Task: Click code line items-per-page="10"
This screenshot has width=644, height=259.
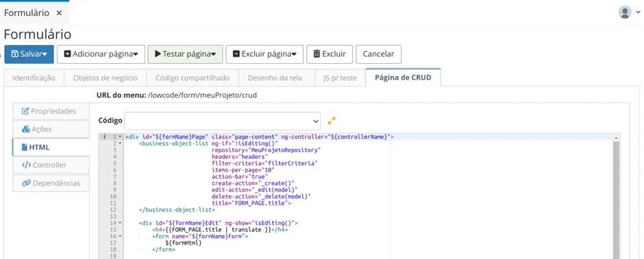Action: coord(243,170)
